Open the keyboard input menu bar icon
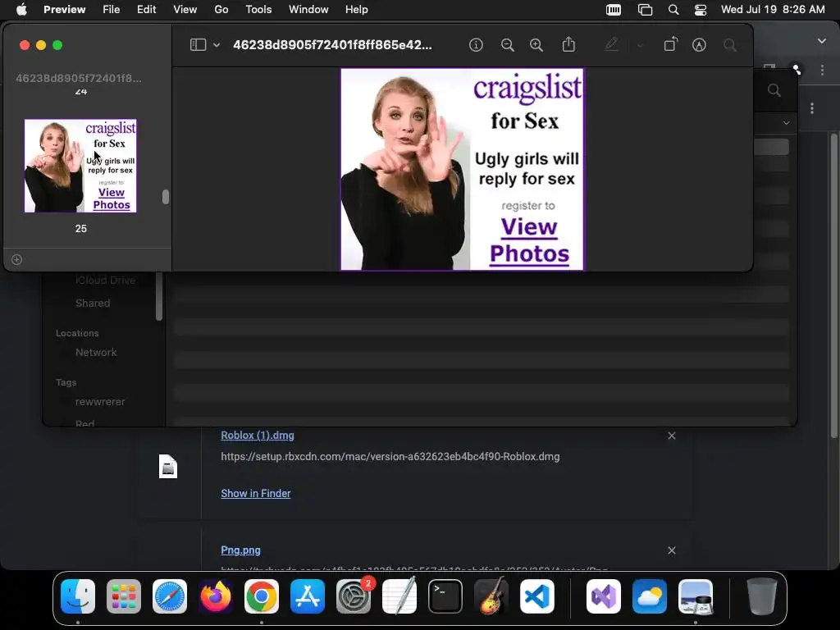The image size is (840, 630). (x=614, y=10)
